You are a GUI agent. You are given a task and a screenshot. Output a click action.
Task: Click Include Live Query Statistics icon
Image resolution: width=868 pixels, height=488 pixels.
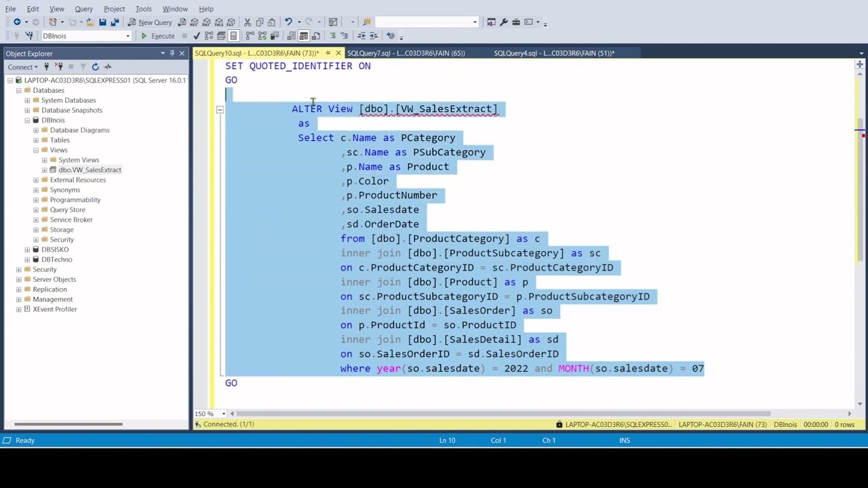pyautogui.click(x=262, y=36)
